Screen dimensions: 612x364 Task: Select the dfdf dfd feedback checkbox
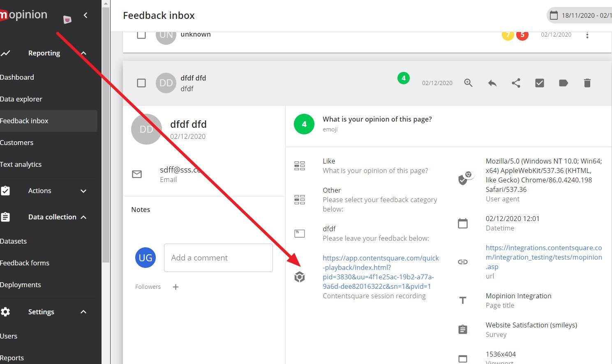[x=141, y=83]
